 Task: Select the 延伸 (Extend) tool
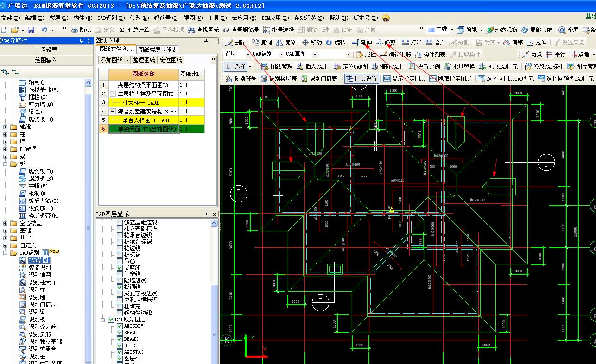(x=362, y=42)
